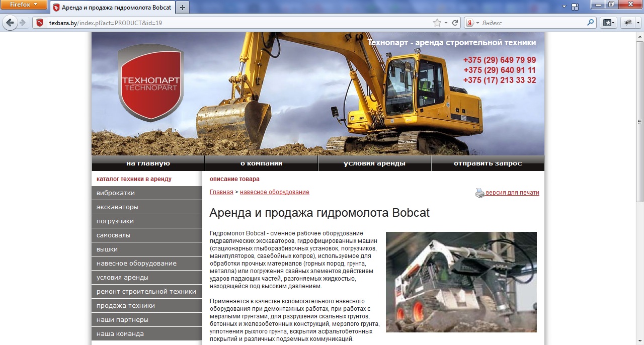This screenshot has width=644, height=345.
Task: Open the URL history dropdown arrow
Action: (x=446, y=23)
